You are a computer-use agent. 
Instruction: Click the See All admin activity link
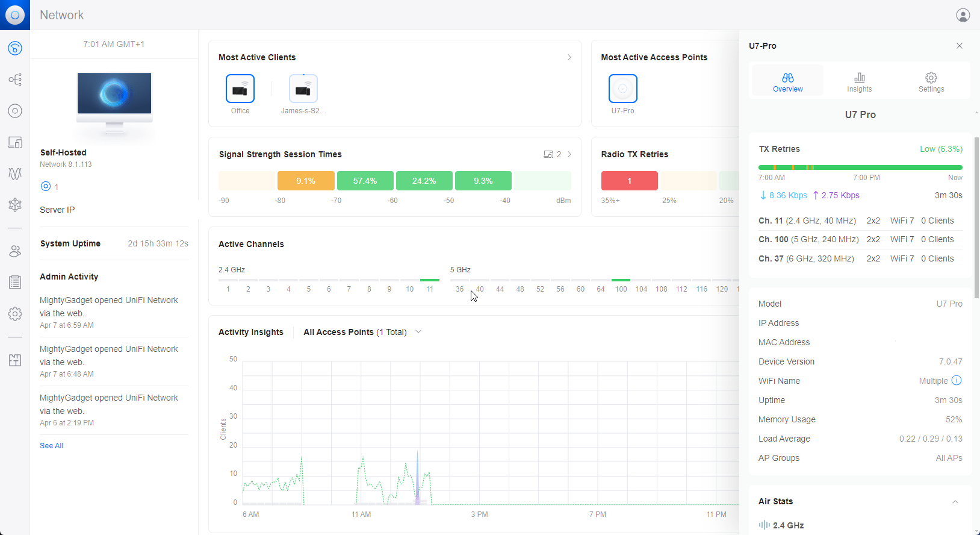(x=51, y=446)
